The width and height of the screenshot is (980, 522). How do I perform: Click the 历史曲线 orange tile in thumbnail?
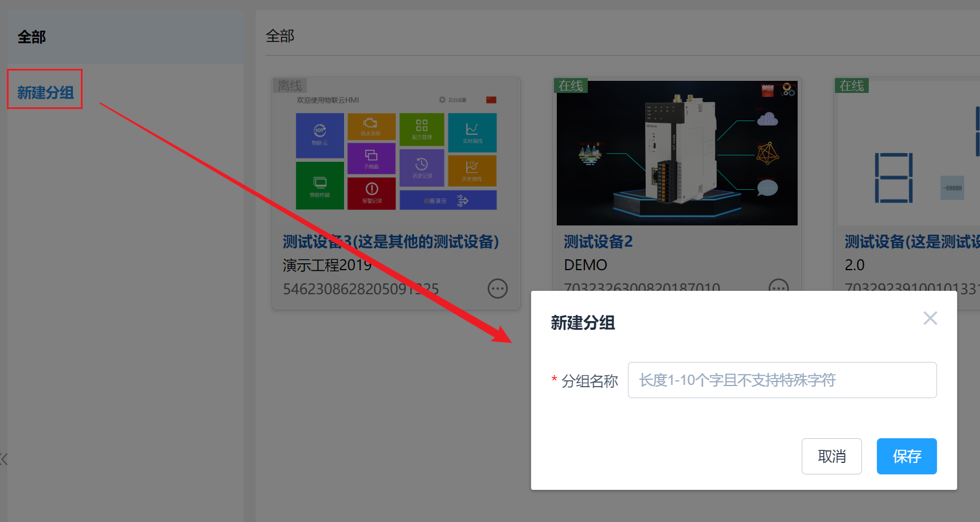(x=473, y=170)
